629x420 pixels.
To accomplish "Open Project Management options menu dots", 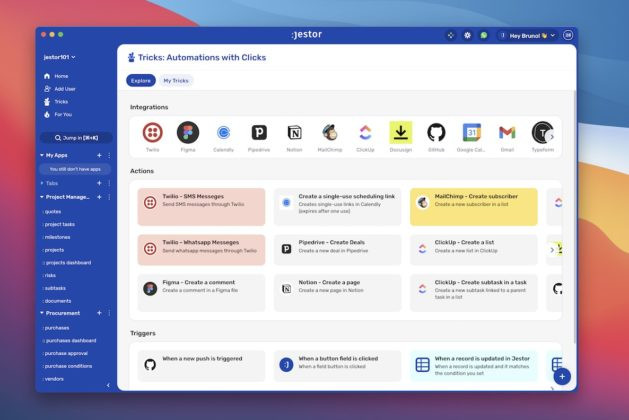I will coord(109,197).
